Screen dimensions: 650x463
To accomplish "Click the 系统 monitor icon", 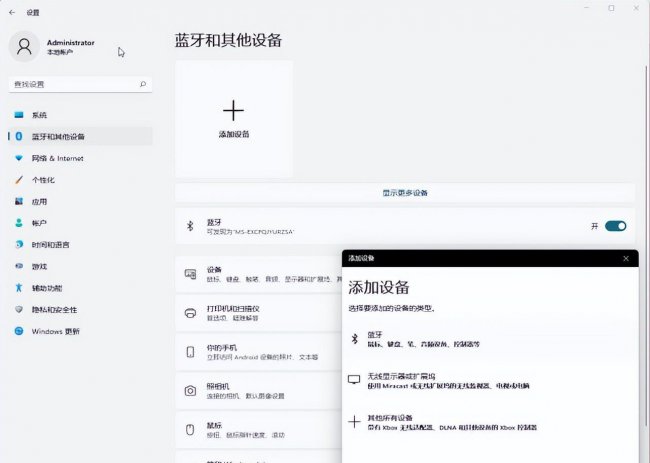I will coord(19,115).
